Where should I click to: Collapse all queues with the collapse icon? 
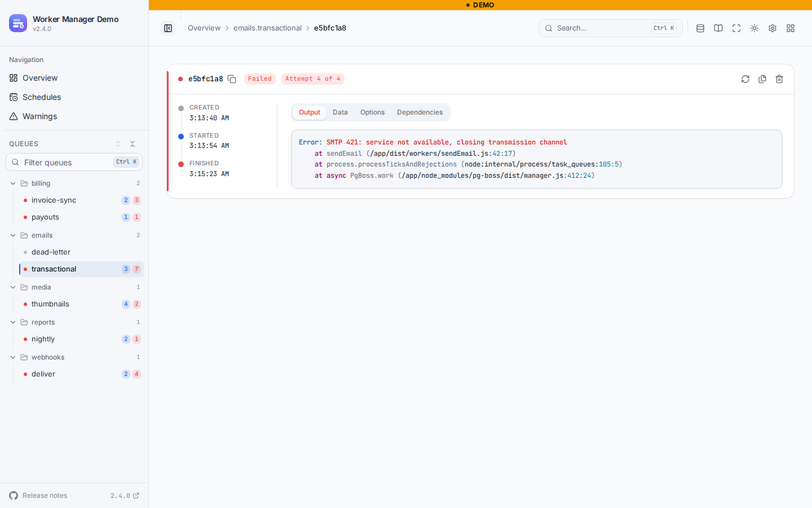tap(133, 144)
